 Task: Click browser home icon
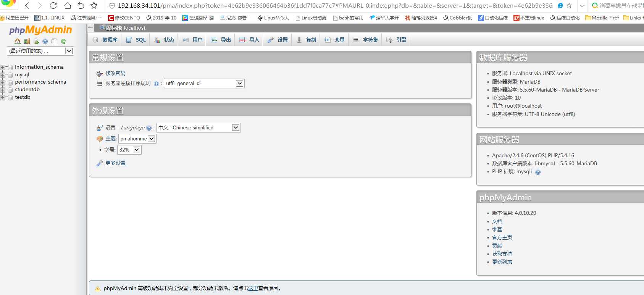pyautogui.click(x=68, y=5)
